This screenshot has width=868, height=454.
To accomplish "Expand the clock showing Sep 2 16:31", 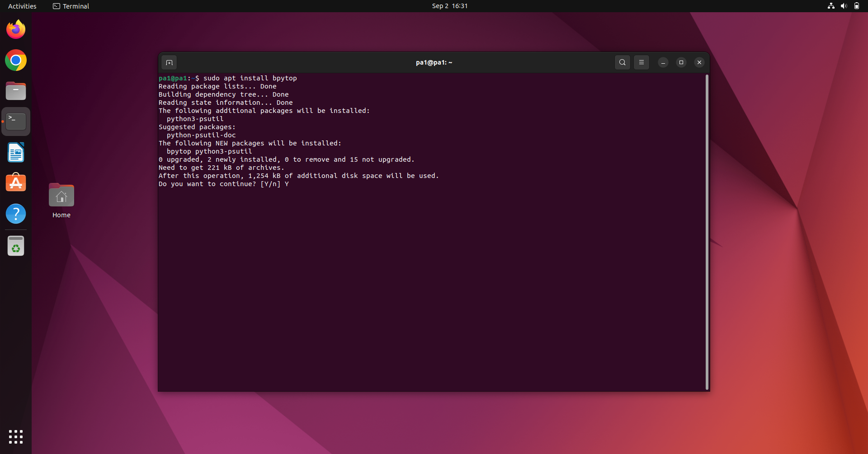I will 449,6.
